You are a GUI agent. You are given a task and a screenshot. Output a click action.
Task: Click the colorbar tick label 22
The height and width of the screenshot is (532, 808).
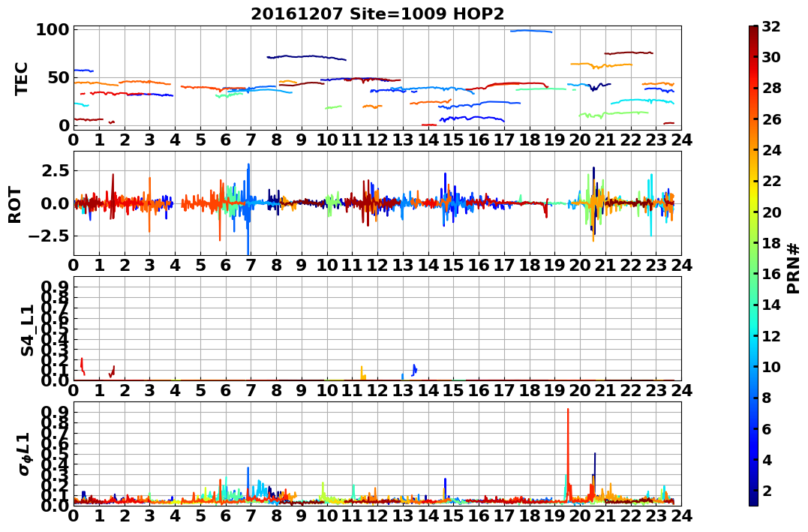[x=771, y=181]
